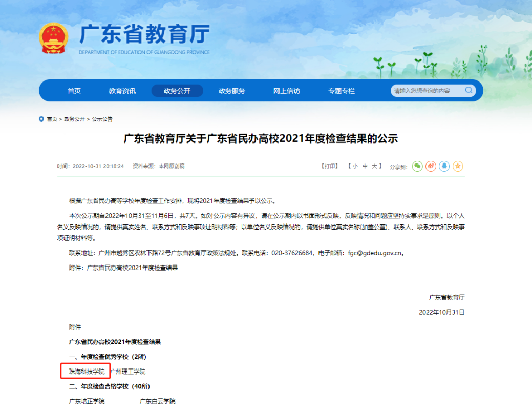
Task: Click English subtitle DEPARTMENT OF EDUCATION
Action: pos(144,52)
